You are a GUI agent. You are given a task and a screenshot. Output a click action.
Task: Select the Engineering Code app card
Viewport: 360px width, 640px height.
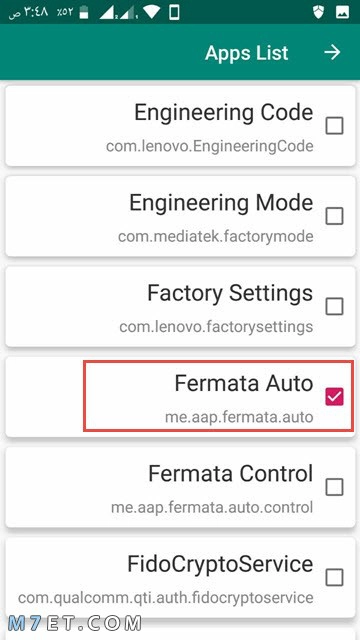click(180, 125)
